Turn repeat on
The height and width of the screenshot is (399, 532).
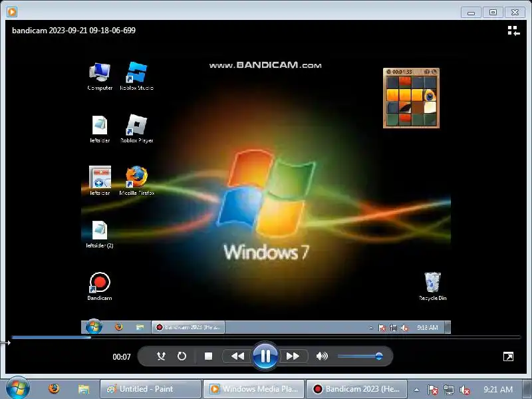(182, 356)
